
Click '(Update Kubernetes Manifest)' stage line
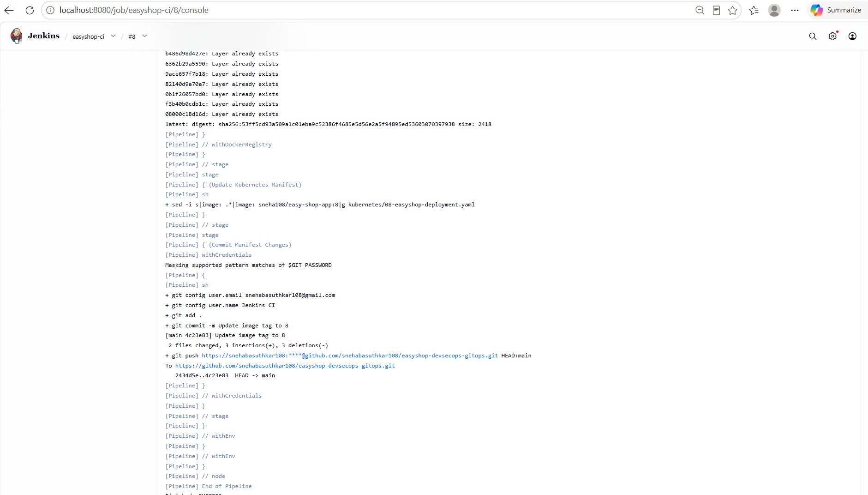(233, 185)
